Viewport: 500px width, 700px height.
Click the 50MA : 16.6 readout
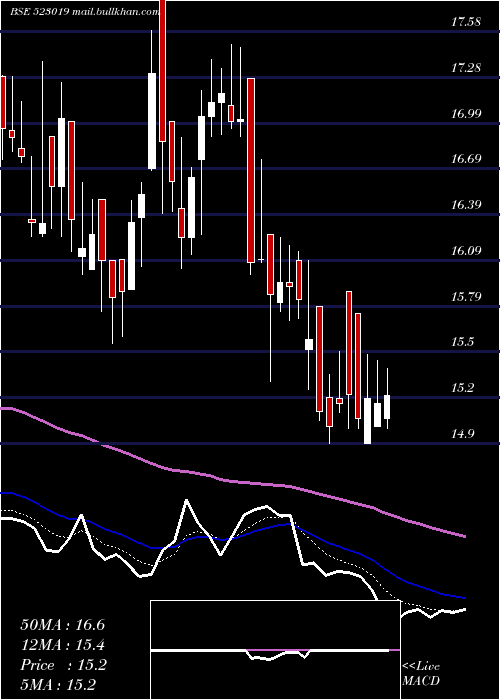(x=63, y=625)
